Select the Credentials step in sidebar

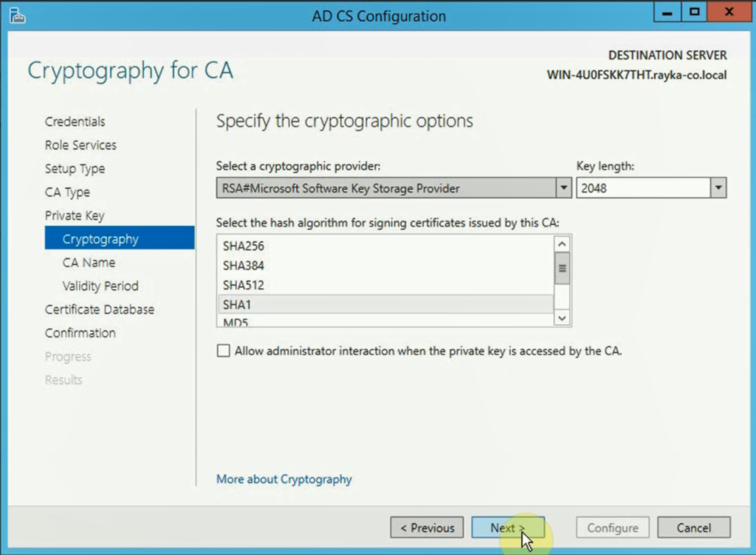75,121
